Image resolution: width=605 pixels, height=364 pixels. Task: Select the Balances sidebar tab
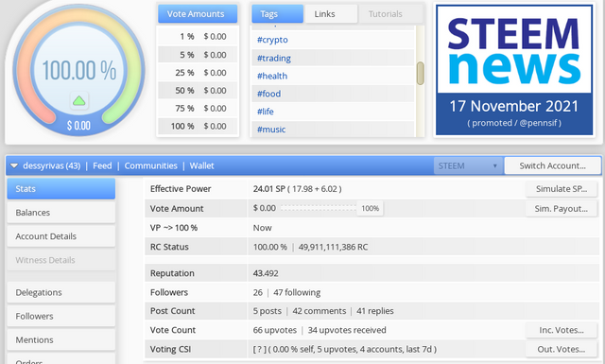click(x=60, y=213)
